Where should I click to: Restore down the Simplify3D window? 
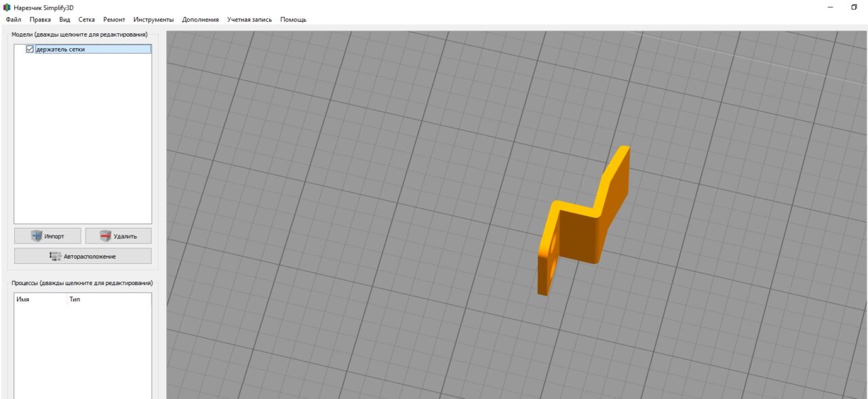854,7
